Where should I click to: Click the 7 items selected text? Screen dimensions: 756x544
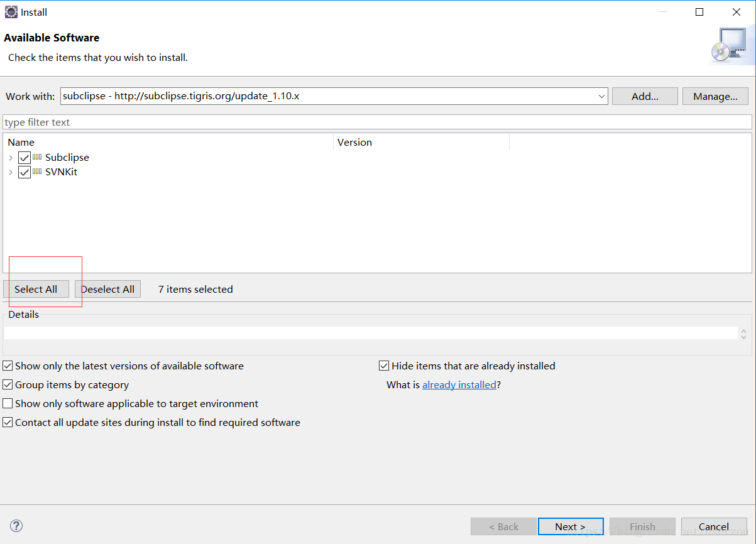195,289
